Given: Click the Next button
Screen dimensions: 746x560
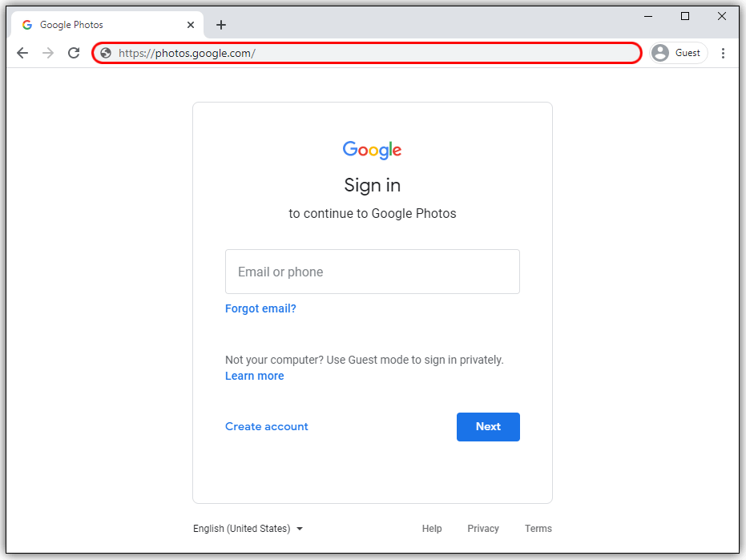Looking at the screenshot, I should pyautogui.click(x=488, y=427).
